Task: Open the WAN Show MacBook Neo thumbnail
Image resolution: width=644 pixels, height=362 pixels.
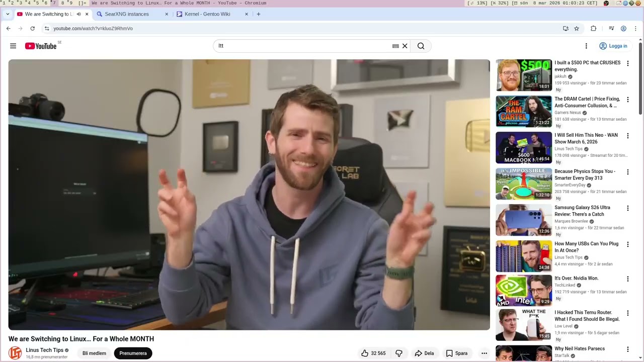Action: pos(524,148)
